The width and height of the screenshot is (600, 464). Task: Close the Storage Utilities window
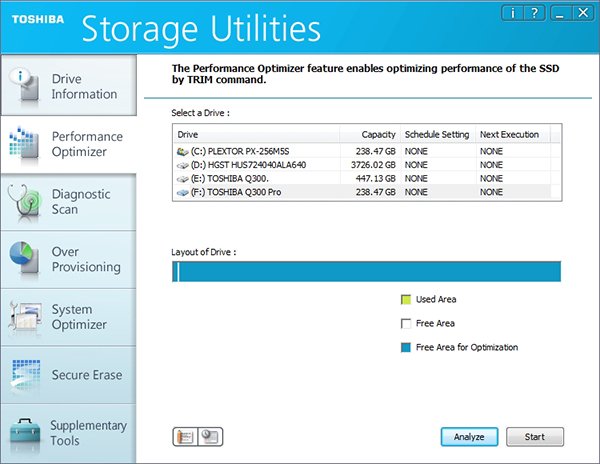pyautogui.click(x=583, y=13)
